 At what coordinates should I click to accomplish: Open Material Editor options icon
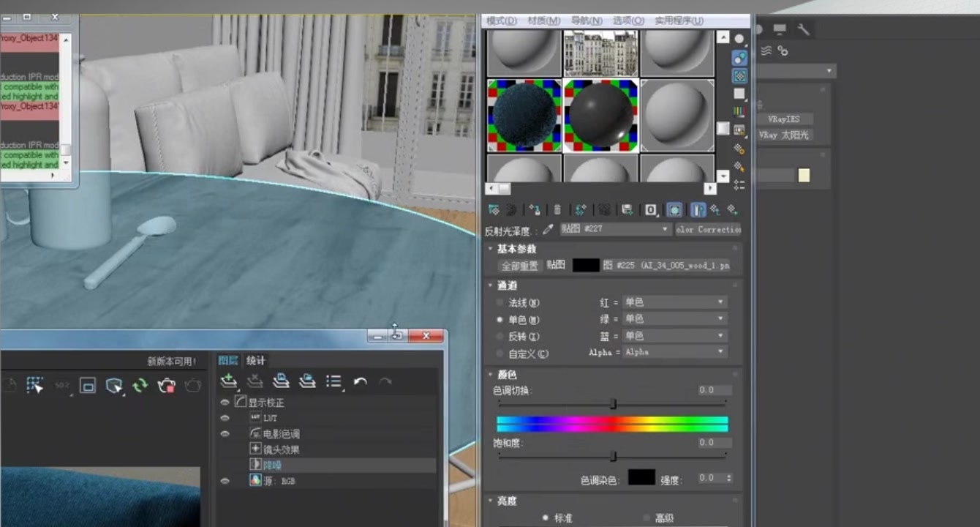(739, 149)
